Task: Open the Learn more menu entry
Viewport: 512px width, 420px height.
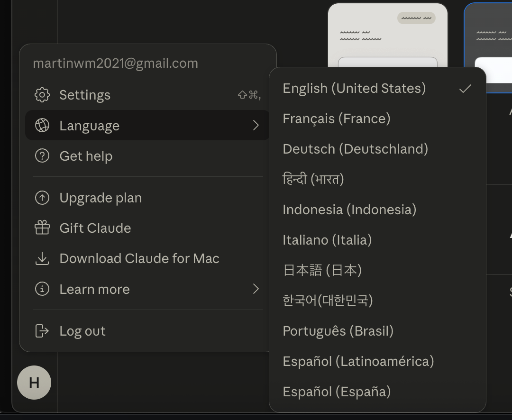Action: 147,289
